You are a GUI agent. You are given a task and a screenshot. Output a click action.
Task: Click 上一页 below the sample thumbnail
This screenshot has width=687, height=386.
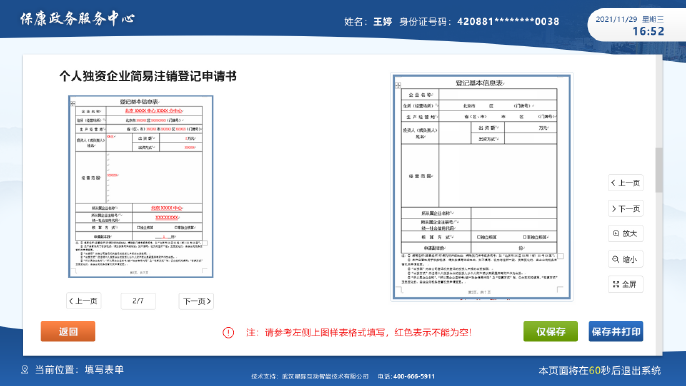tap(84, 301)
